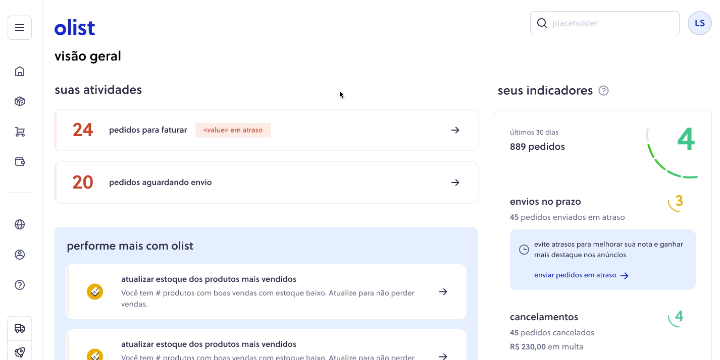Open the first atualizar estoque dos produtos card

click(266, 292)
